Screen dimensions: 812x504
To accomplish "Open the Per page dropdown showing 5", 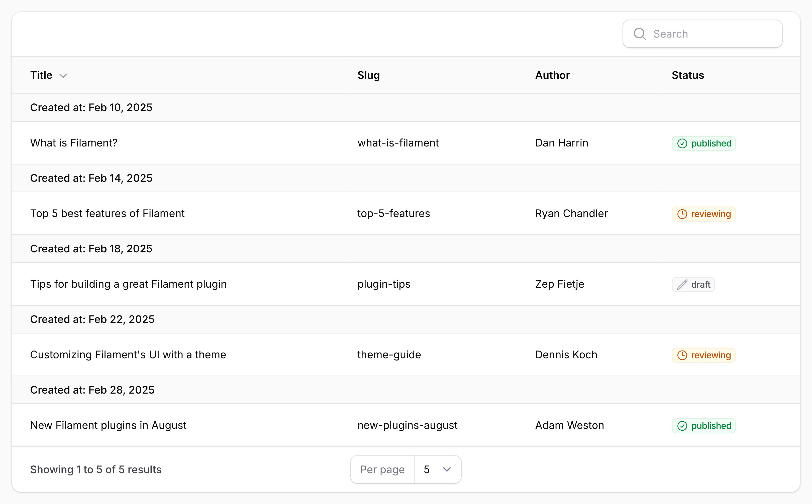I will (437, 469).
